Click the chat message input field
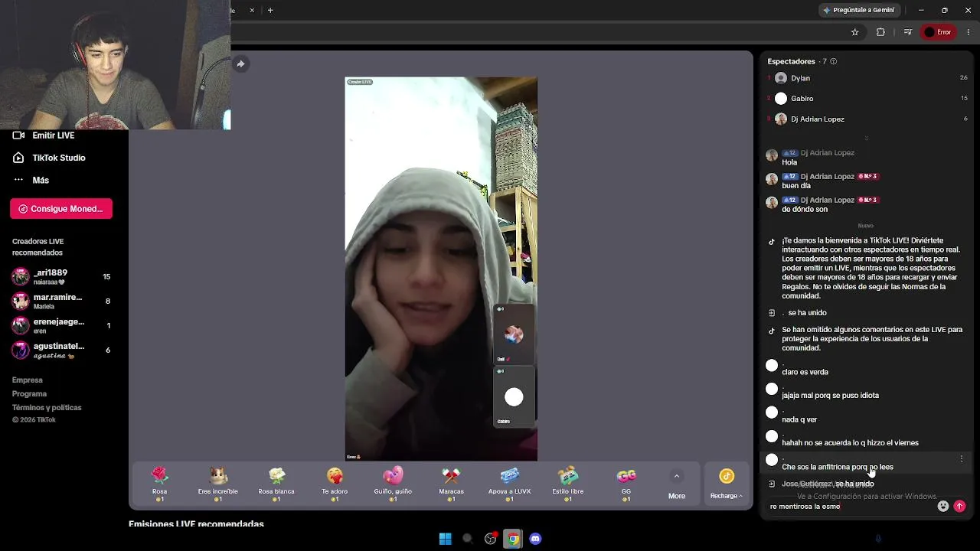This screenshot has width=980, height=551. pyautogui.click(x=850, y=506)
